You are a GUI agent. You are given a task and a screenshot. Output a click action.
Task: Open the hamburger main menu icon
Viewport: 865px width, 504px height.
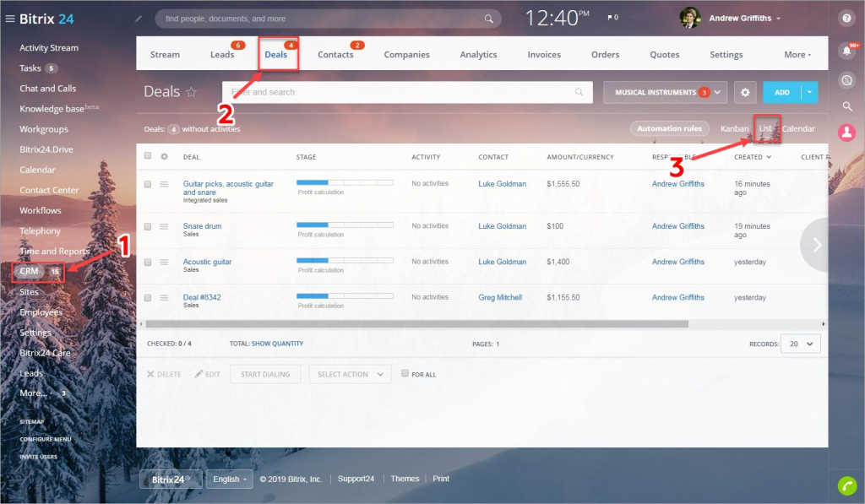[x=10, y=19]
